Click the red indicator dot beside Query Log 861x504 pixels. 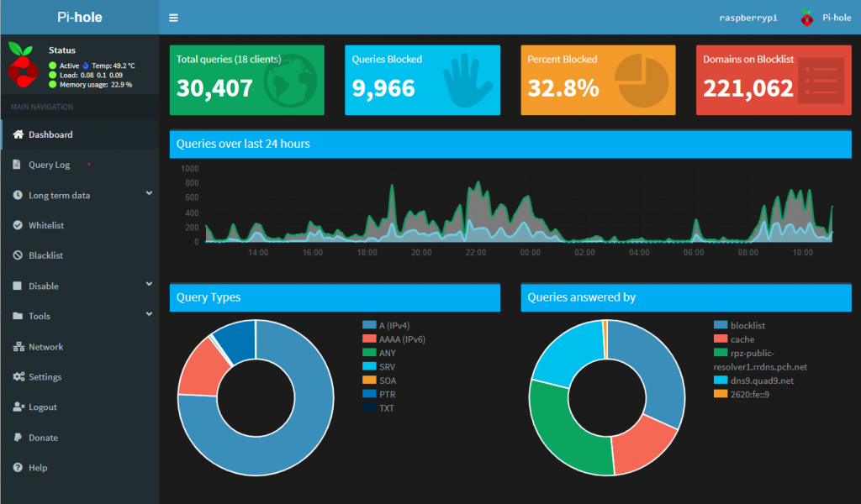[x=89, y=164]
